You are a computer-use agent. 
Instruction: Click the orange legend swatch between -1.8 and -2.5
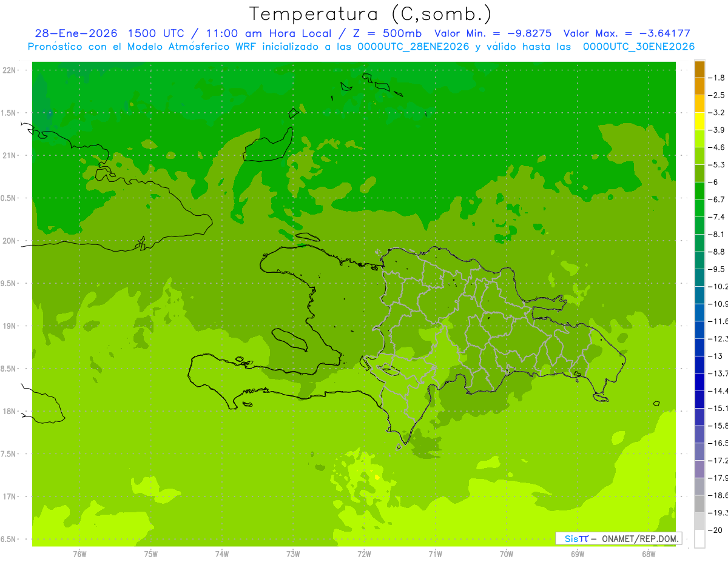(699, 86)
